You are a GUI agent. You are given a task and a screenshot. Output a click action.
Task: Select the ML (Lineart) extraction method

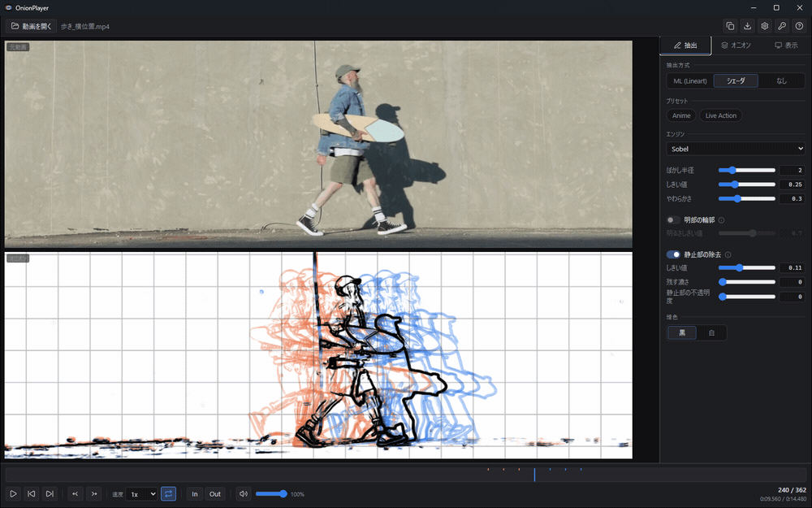point(689,80)
